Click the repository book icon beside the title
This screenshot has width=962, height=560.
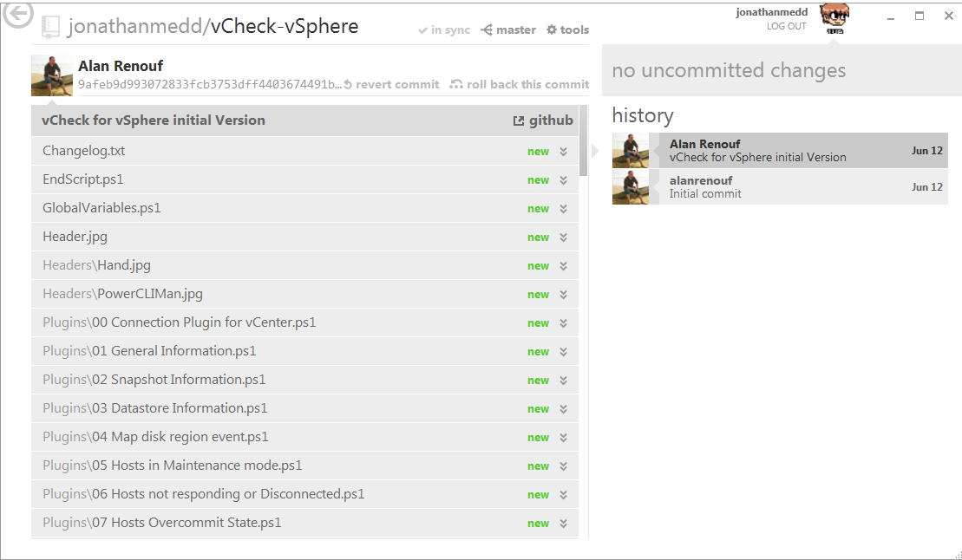pyautogui.click(x=50, y=27)
